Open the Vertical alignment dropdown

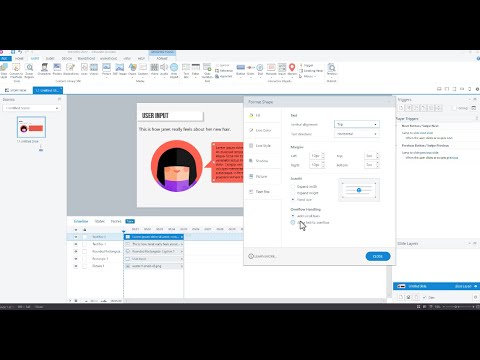[357, 124]
